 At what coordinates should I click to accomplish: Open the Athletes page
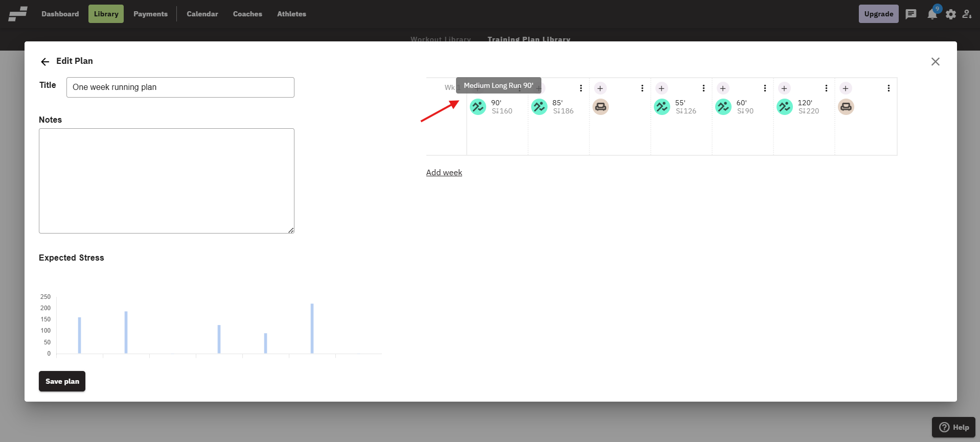click(x=291, y=14)
